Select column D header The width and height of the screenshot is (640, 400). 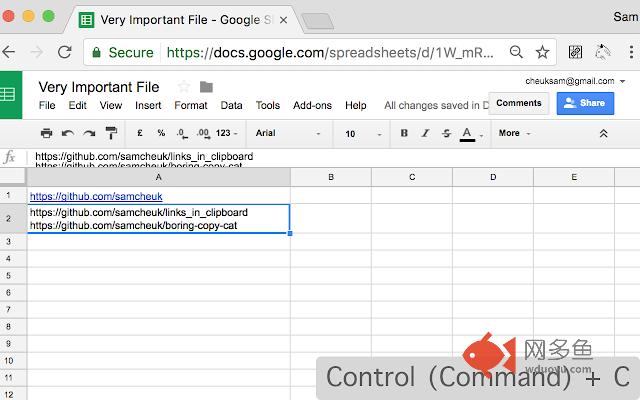point(493,177)
